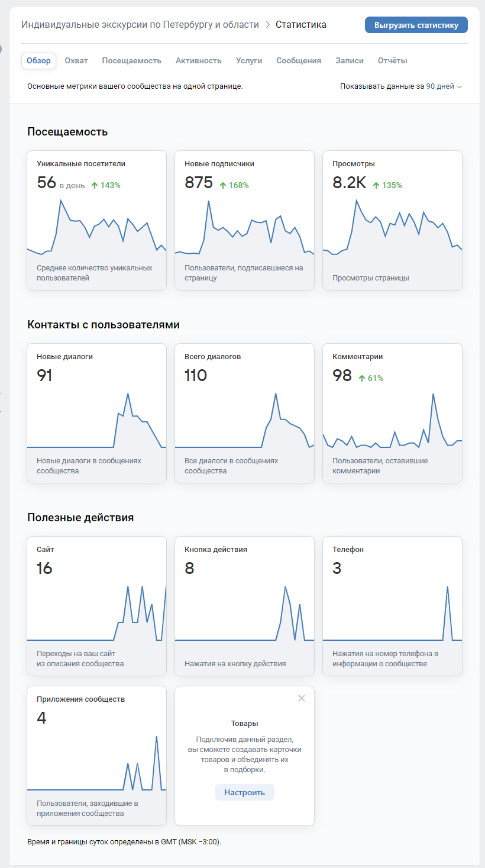Screen dimensions: 485x868
Task: Click the community name breadcrumb link
Action: coord(140,25)
